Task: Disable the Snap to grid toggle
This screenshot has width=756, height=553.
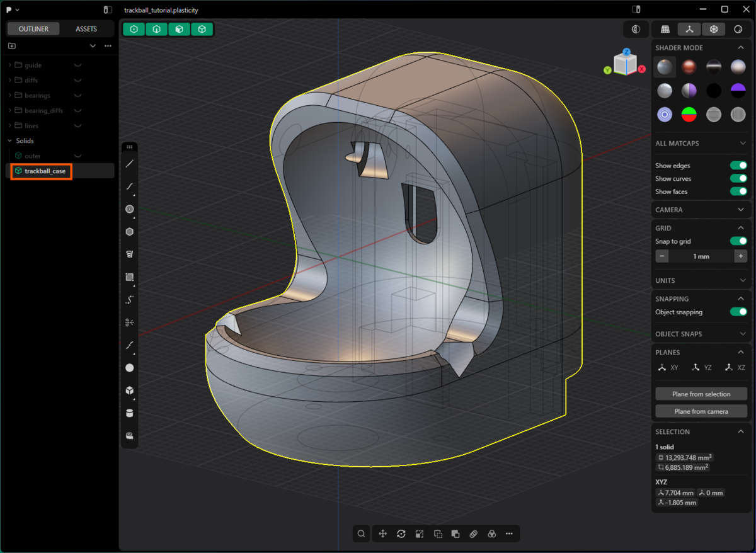Action: pos(738,241)
